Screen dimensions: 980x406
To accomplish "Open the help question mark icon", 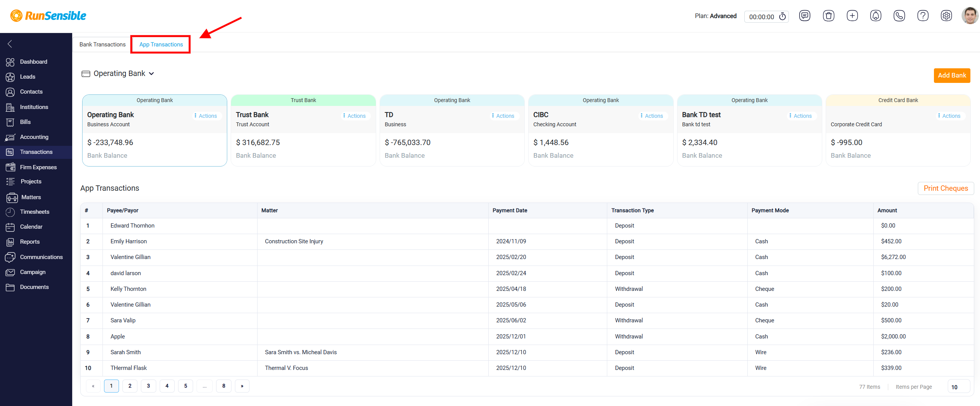I will click(923, 16).
